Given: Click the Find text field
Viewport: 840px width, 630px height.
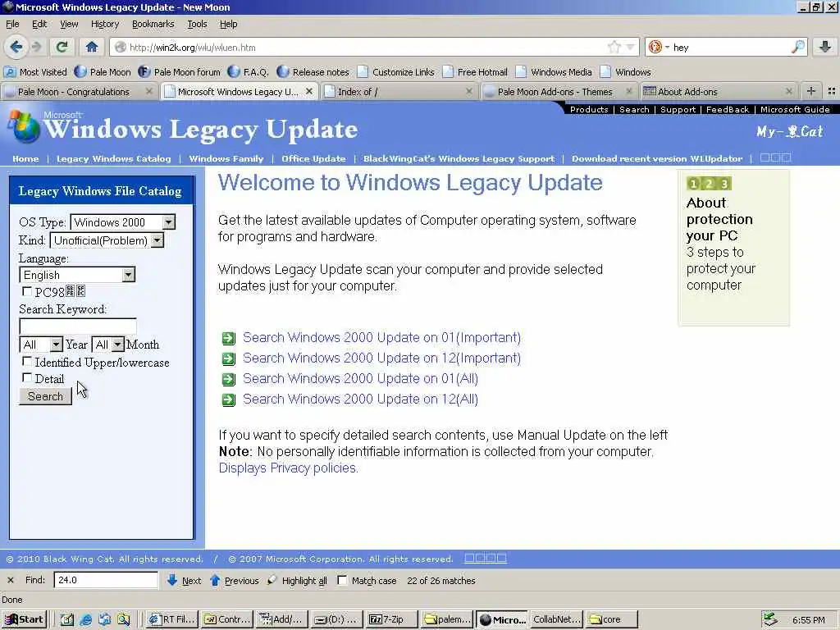Looking at the screenshot, I should click(x=106, y=580).
